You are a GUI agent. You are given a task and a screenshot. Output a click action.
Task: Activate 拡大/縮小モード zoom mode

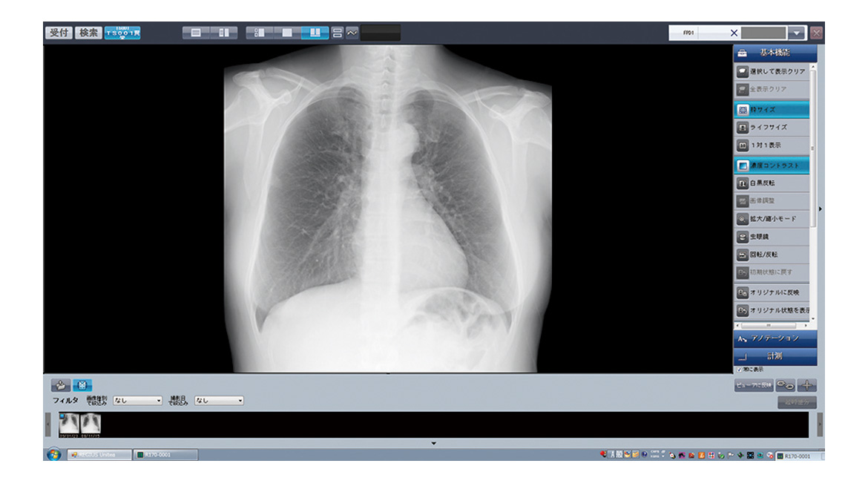click(772, 219)
